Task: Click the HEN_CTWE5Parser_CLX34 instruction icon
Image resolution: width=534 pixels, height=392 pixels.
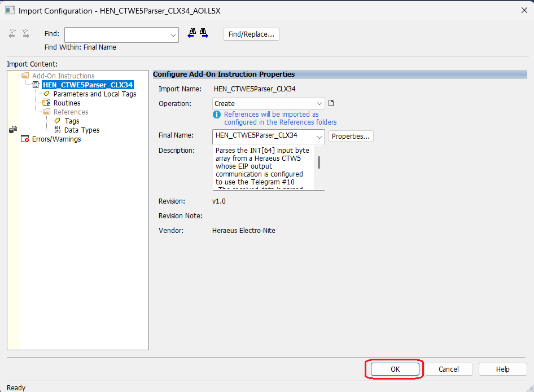Action: pos(36,85)
